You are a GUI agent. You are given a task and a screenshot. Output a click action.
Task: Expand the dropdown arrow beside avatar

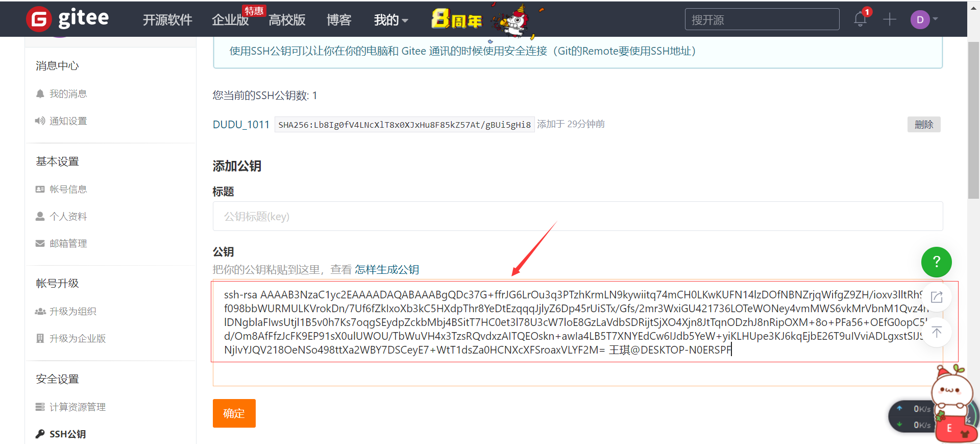[935, 19]
